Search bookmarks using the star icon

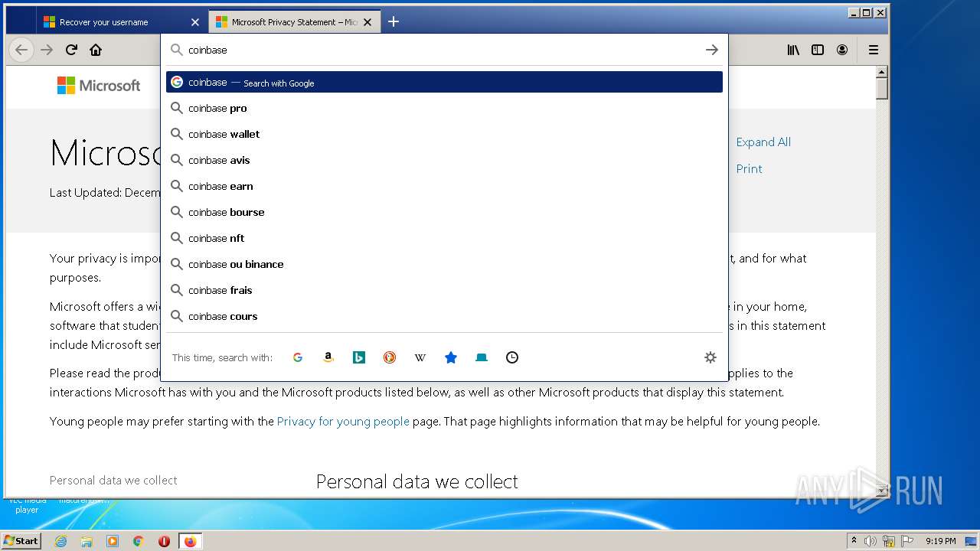pos(451,357)
